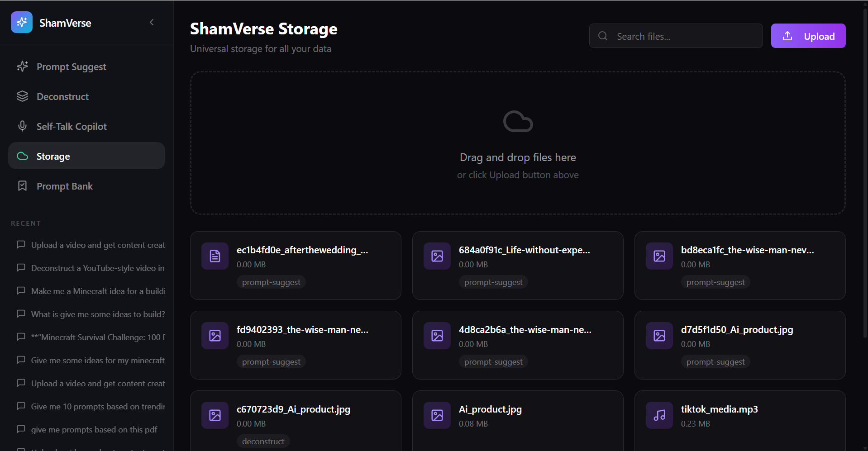Collapse the sidebar using the chevron

pyautogui.click(x=152, y=22)
